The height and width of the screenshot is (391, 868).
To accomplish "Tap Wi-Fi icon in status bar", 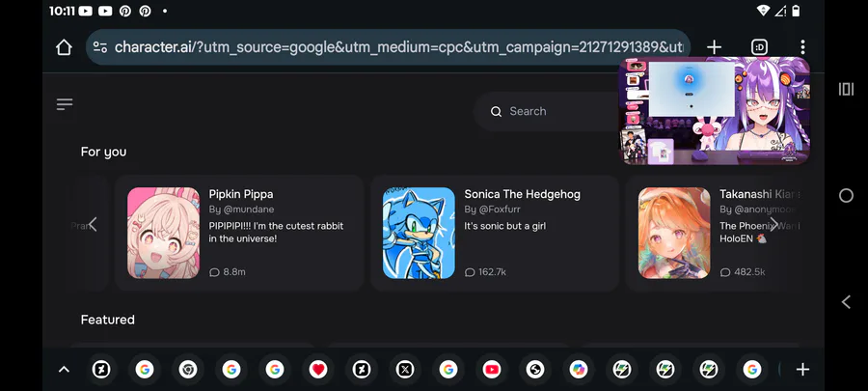I will click(763, 11).
